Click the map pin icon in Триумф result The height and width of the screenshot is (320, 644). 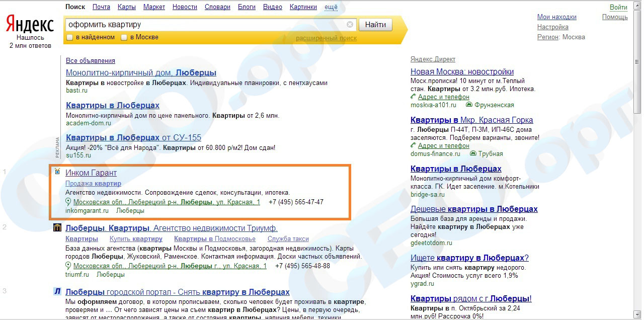pyautogui.click(x=68, y=266)
